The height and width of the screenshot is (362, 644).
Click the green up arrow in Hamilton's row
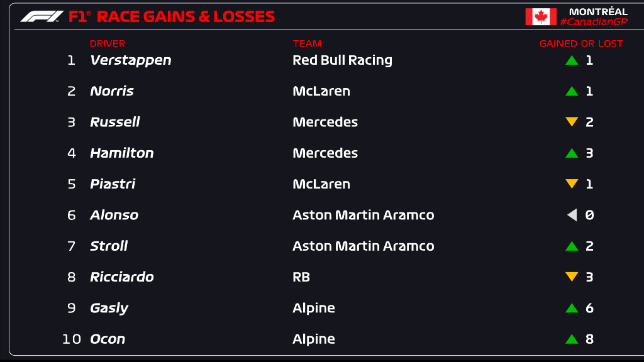pos(572,153)
